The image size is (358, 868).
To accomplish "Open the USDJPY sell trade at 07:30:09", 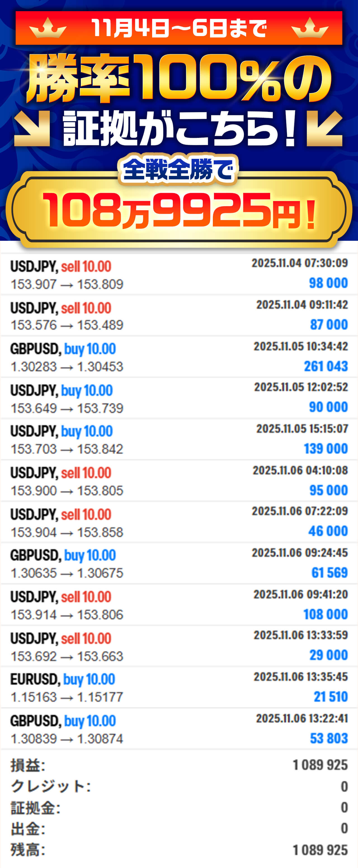I will (x=179, y=274).
